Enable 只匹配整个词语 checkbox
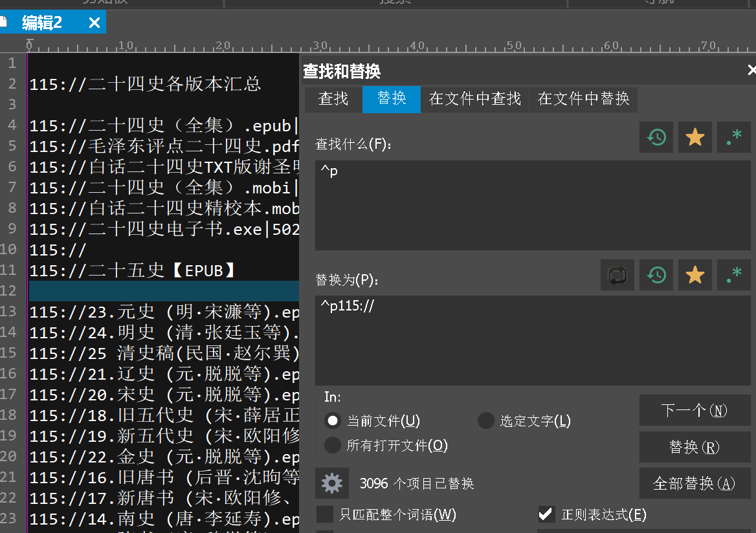This screenshot has height=533, width=756. pyautogui.click(x=325, y=515)
